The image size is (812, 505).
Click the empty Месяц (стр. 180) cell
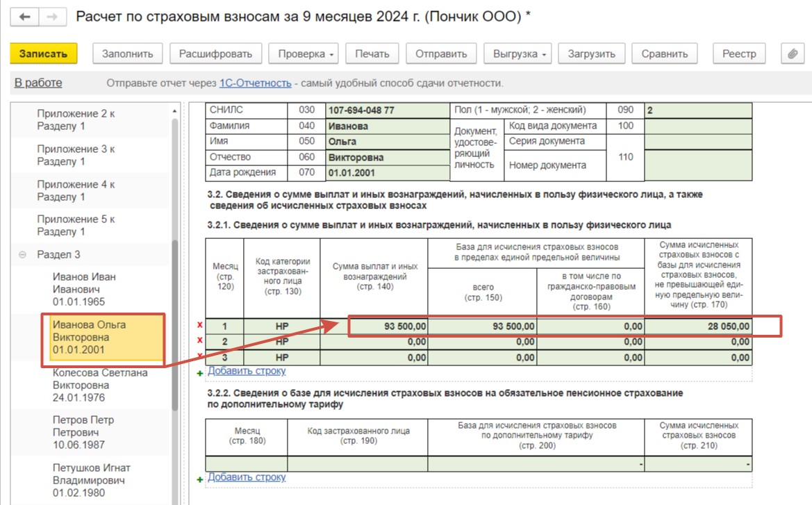(x=247, y=464)
